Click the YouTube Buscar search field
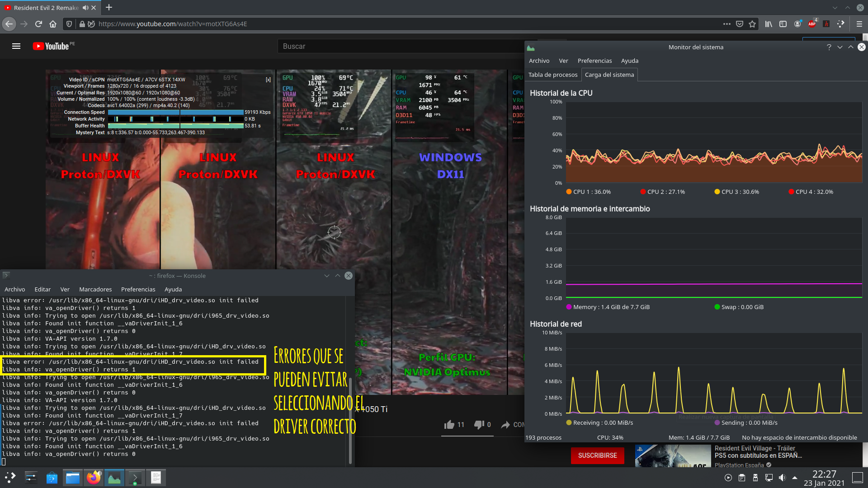868x488 pixels. (x=398, y=46)
